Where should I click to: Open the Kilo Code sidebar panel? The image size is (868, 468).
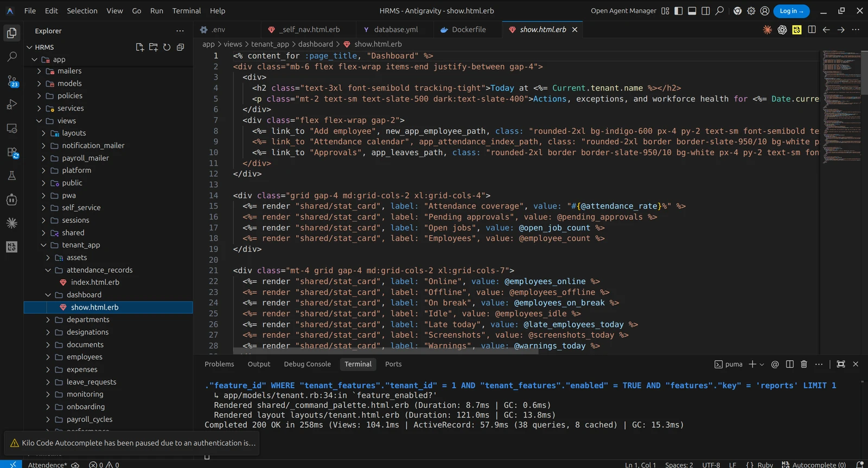click(x=12, y=247)
